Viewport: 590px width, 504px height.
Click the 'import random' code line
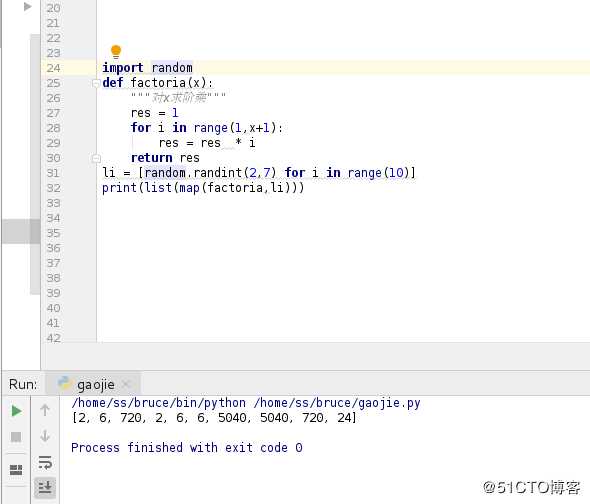coord(148,68)
